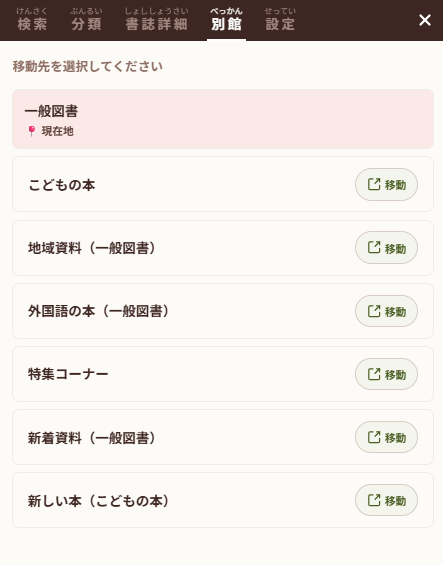The width and height of the screenshot is (443, 565).
Task: Click the move icon for 新しい本（こどもの本）
Action: tap(374, 500)
